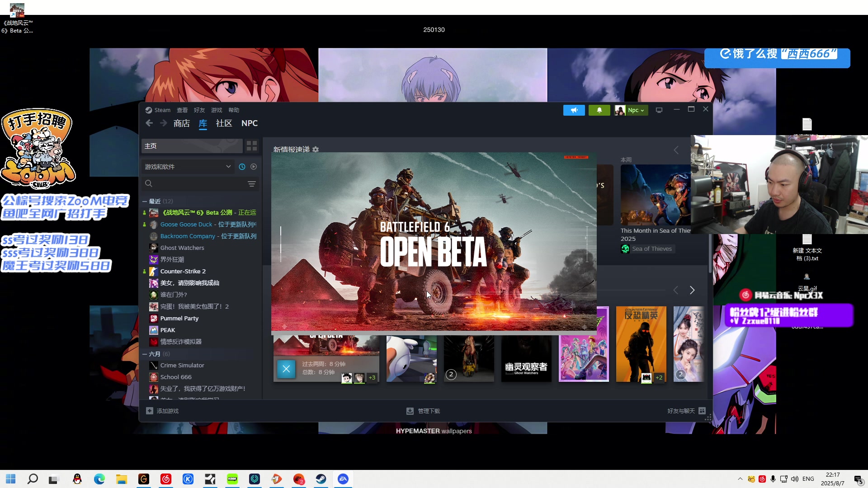Show hidden system tray icons chevron
This screenshot has width=868, height=488.
[740, 479]
